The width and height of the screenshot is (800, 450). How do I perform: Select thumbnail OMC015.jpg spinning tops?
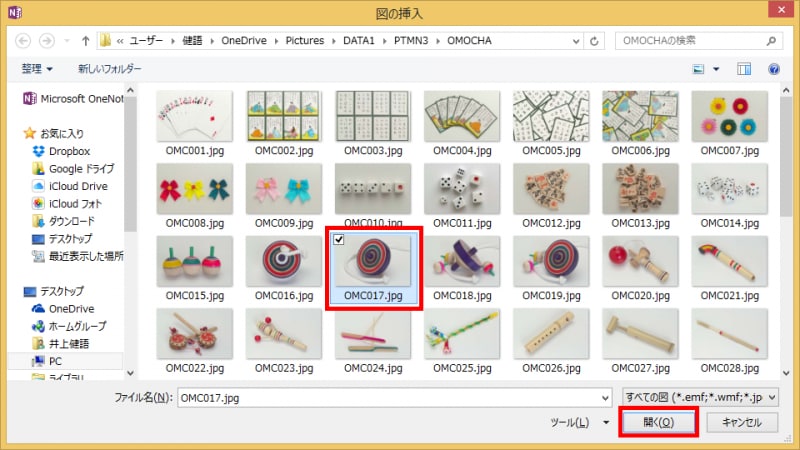194,261
